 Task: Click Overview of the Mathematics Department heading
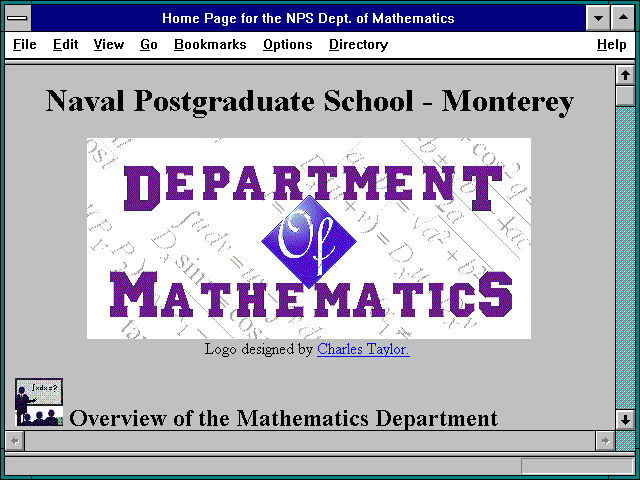coord(284,418)
